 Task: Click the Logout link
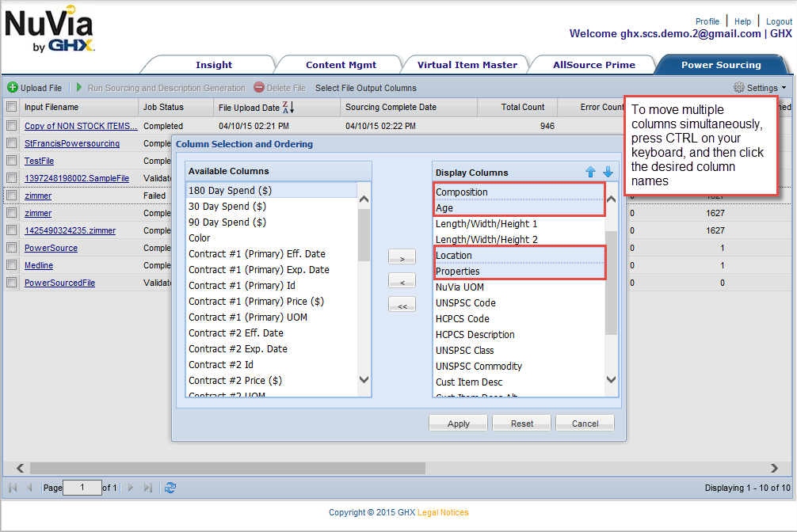(779, 21)
